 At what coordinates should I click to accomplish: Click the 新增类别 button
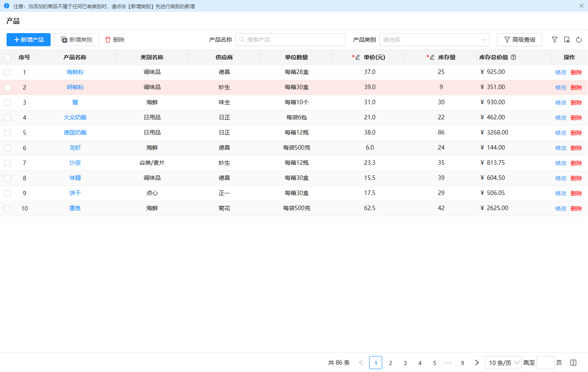[76, 40]
